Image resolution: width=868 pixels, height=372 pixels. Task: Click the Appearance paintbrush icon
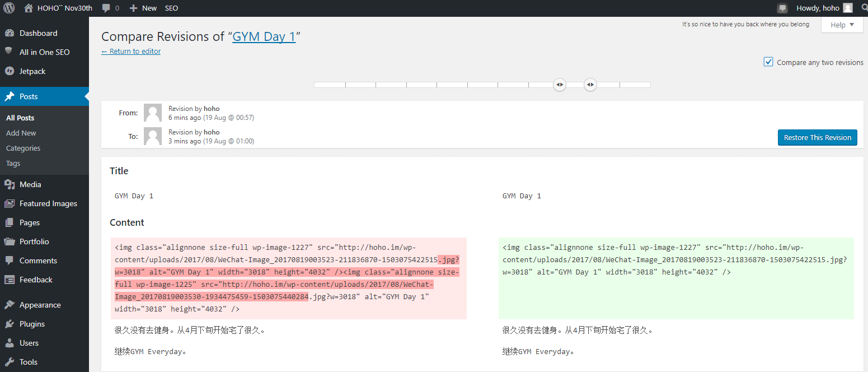coord(9,305)
